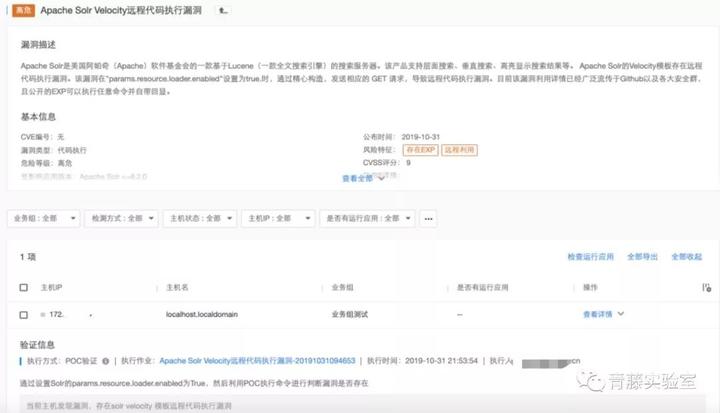Open the more filters ellipsis button
This screenshot has height=413, width=720.
[428, 219]
